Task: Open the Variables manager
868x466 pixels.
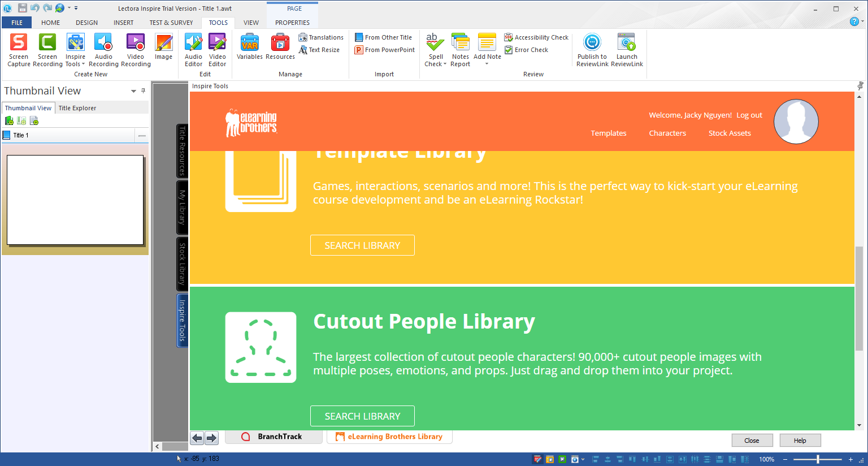Action: pos(249,49)
